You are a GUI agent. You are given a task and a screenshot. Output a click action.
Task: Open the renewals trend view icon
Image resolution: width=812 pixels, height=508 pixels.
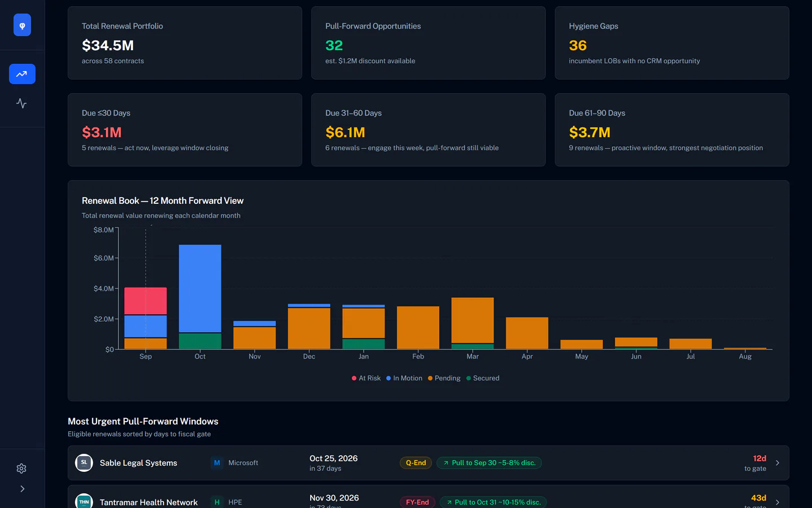22,74
